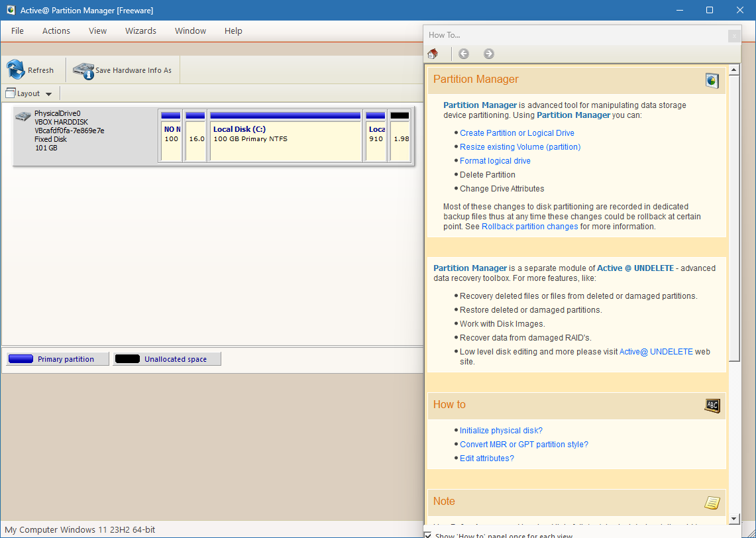Viewport: 756px width, 538px height.
Task: Select the 910 Local partition block
Action: click(376, 135)
